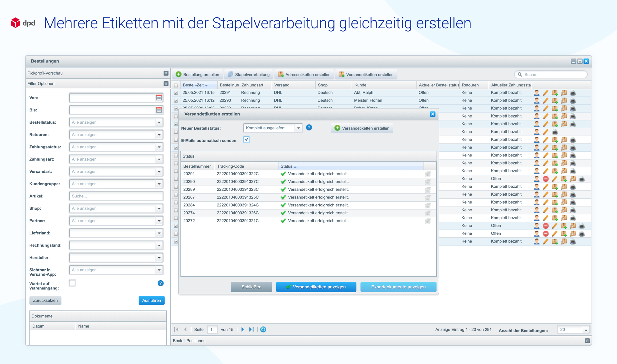Image resolution: width=617 pixels, height=364 pixels.
Task: Click Schließen button
Action: coord(251,287)
